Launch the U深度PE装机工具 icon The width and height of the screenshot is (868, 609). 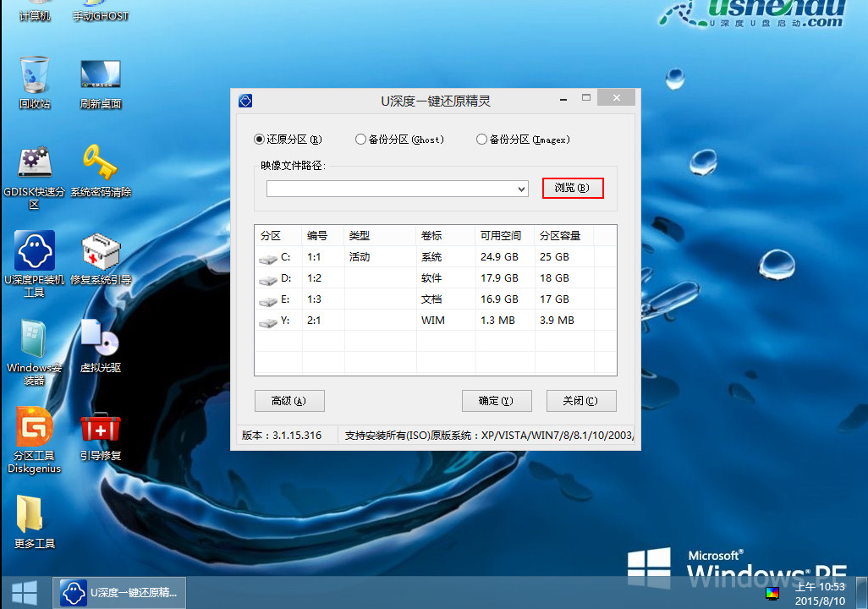(35, 264)
